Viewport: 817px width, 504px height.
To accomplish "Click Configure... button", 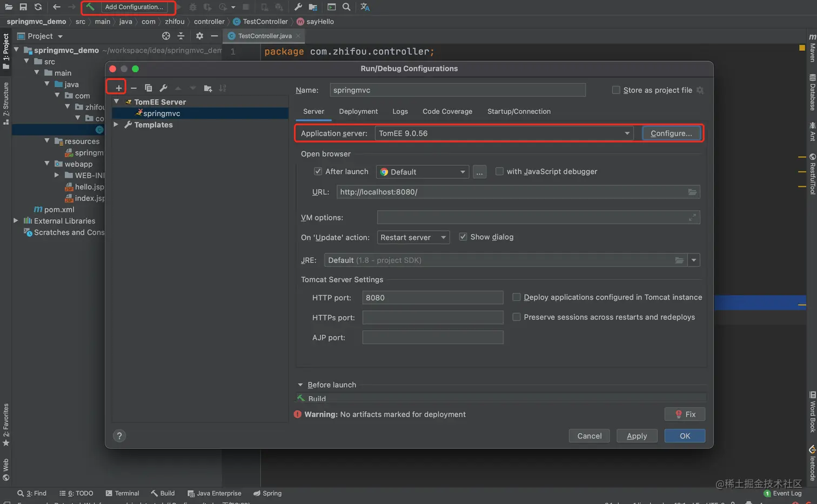I will [671, 133].
